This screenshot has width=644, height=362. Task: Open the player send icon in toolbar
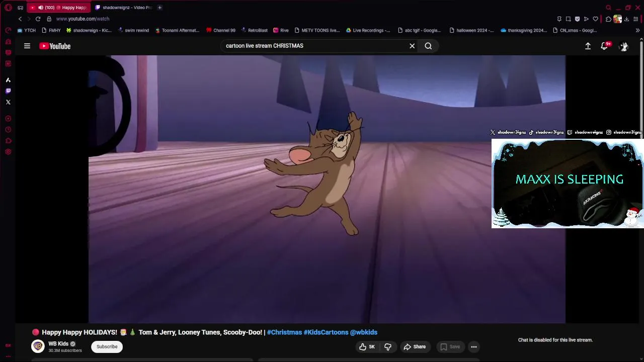click(586, 19)
